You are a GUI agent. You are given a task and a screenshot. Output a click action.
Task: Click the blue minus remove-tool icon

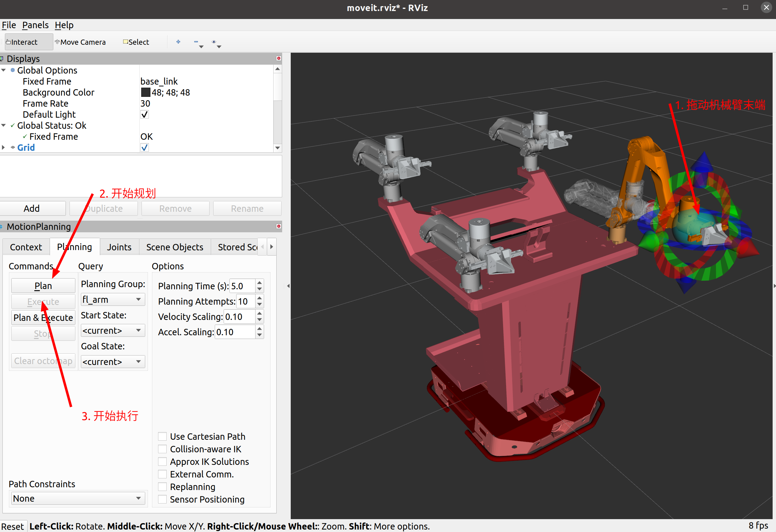(196, 42)
